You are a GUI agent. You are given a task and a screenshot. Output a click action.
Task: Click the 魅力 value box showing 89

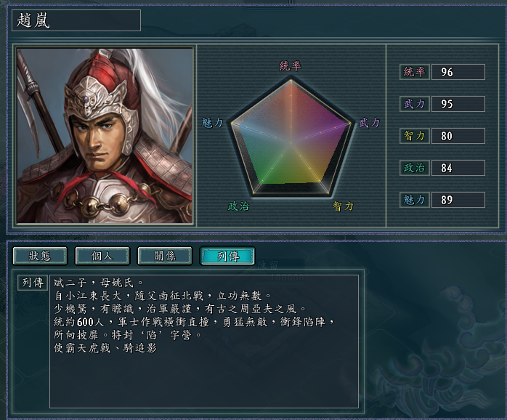tap(458, 200)
